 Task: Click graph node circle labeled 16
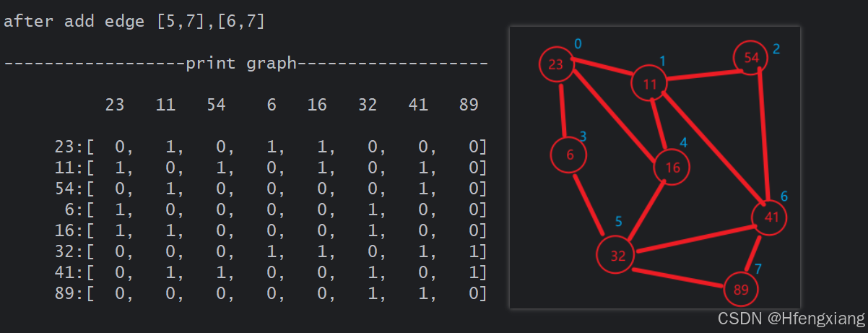pos(672,168)
